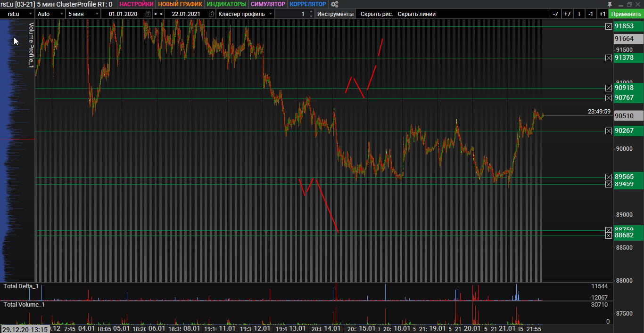Open calendar for start date 01.01.2020
The image size is (644, 333).
pyautogui.click(x=148, y=14)
